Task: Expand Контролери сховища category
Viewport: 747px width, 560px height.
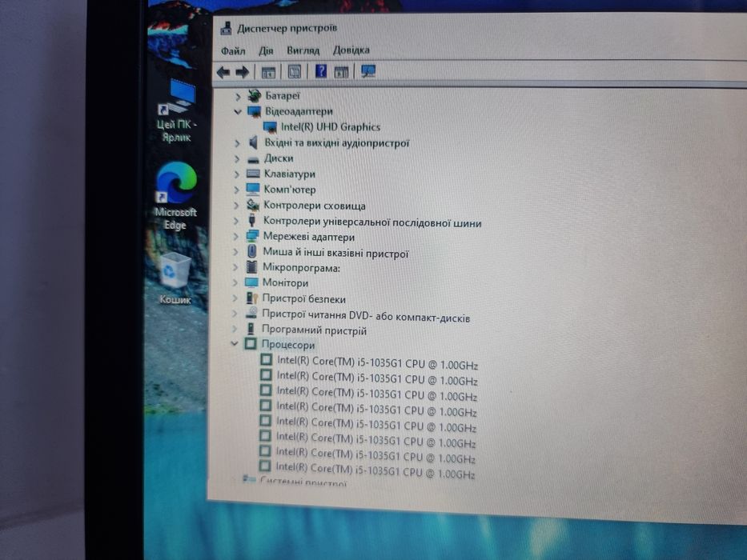Action: click(236, 206)
